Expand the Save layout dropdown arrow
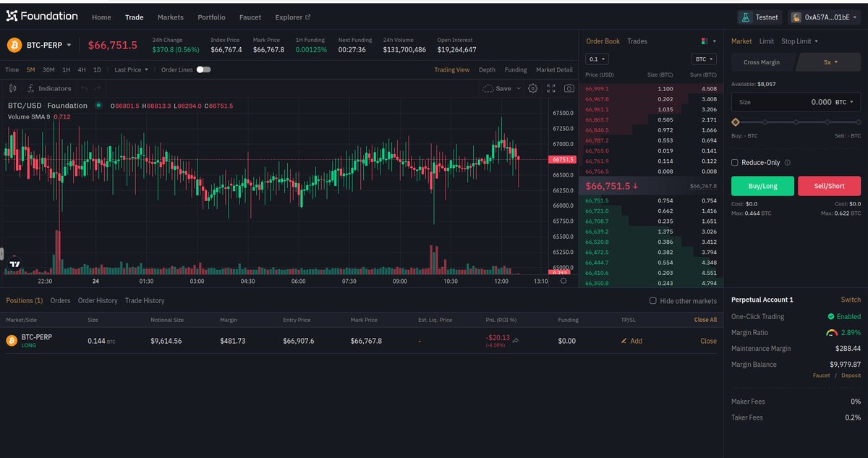 (x=519, y=88)
